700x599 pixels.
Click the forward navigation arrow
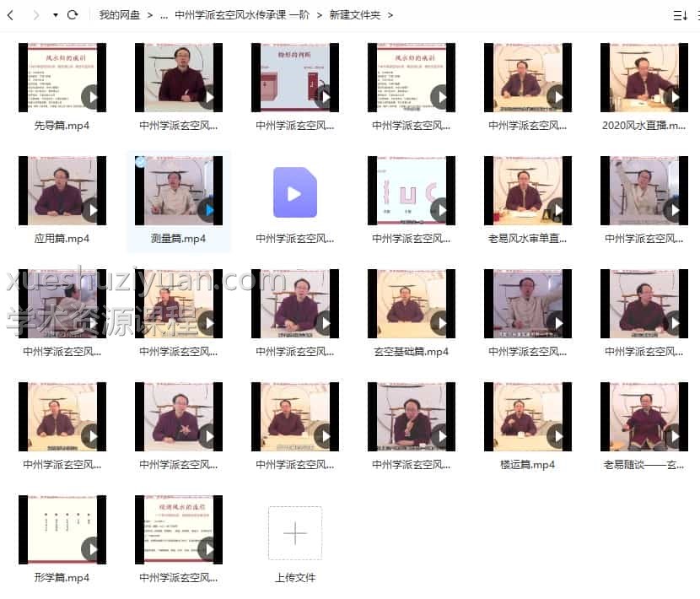(35, 15)
